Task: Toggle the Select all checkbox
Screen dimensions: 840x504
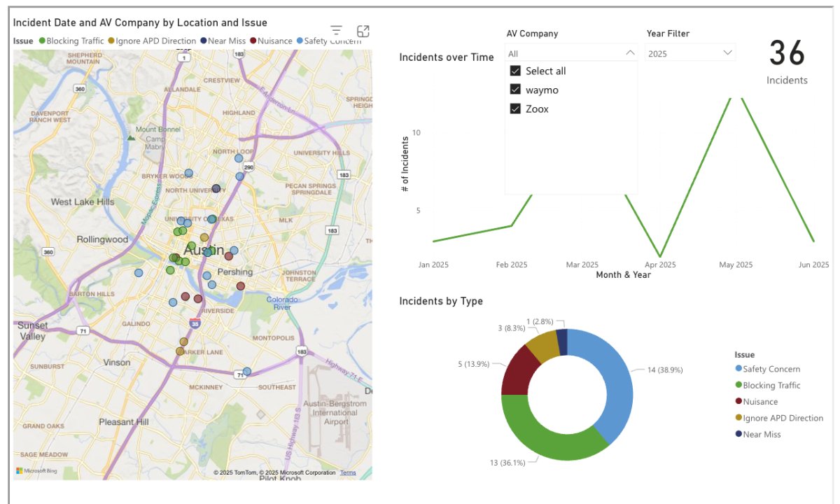Action: click(x=515, y=71)
